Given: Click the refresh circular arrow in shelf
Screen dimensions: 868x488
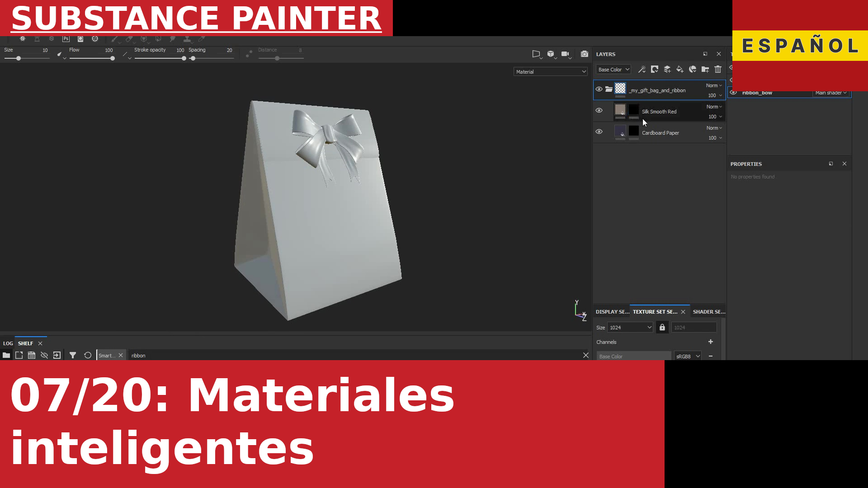Looking at the screenshot, I should click(88, 355).
